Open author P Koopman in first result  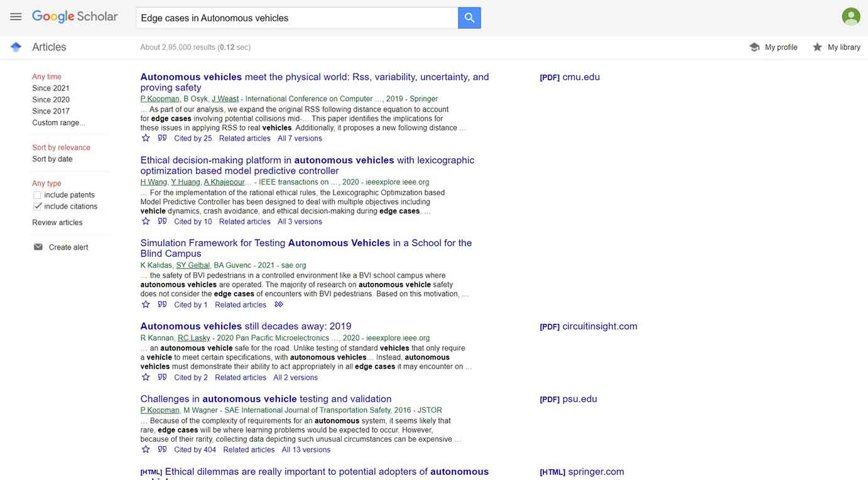click(160, 99)
